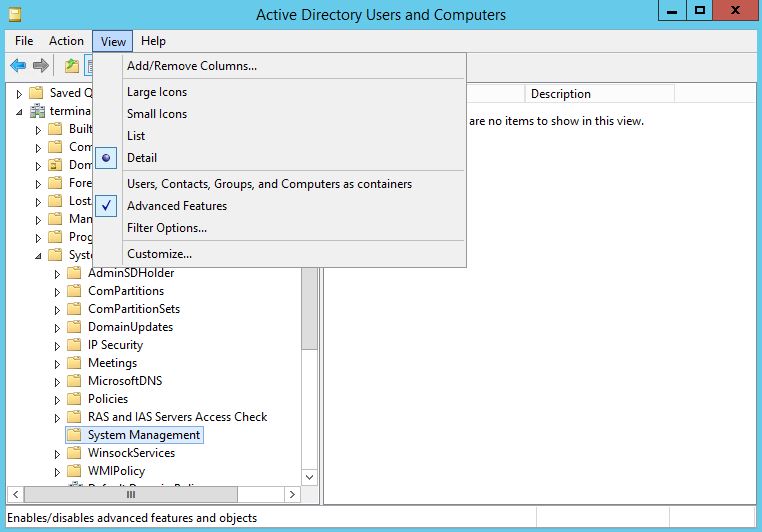Select the Detail view radio option
This screenshot has height=532, width=762.
[x=279, y=158]
